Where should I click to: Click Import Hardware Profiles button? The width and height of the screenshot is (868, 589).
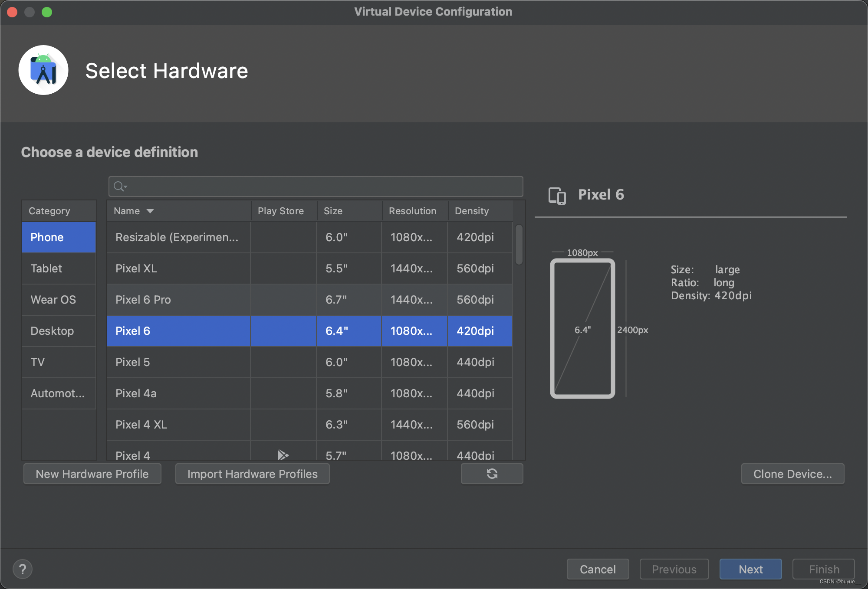(252, 474)
